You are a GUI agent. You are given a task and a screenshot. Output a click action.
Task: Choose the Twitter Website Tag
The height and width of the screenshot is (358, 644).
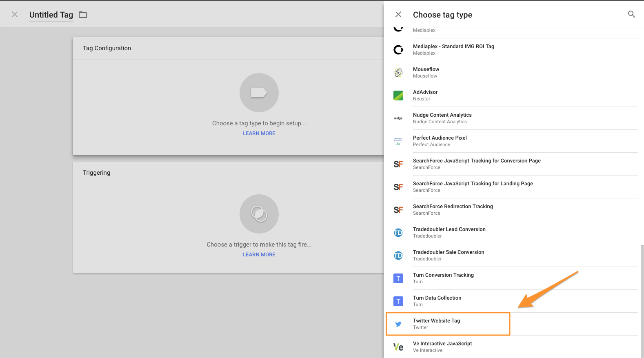tap(512, 324)
